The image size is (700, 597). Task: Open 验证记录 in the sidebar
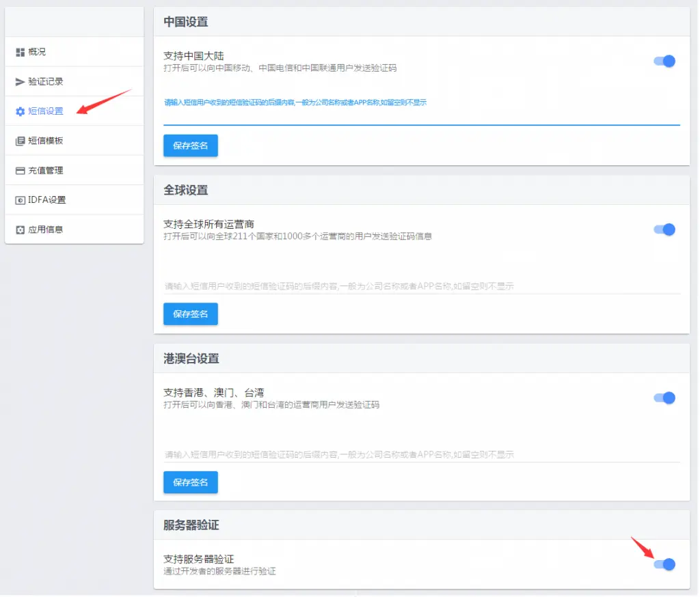coord(74,81)
